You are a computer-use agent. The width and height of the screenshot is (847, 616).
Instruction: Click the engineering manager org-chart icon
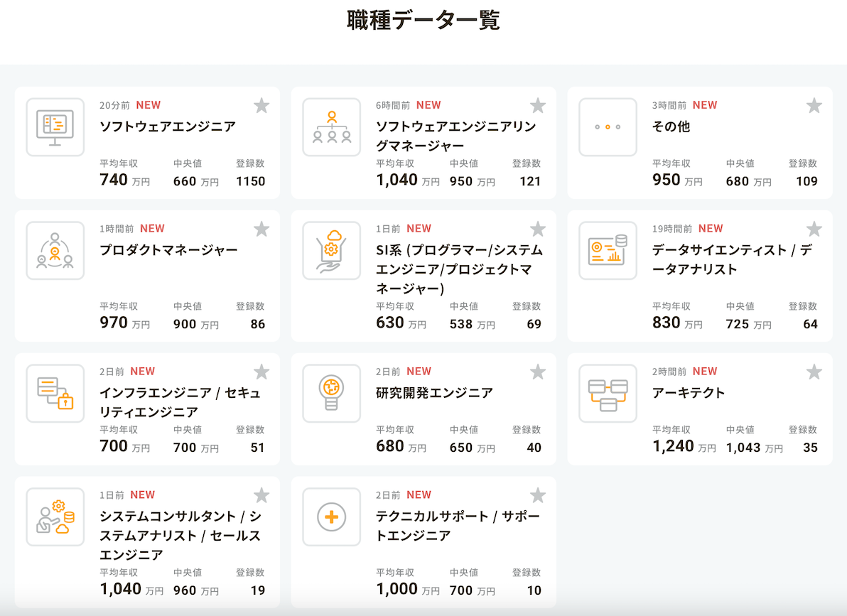(x=331, y=127)
